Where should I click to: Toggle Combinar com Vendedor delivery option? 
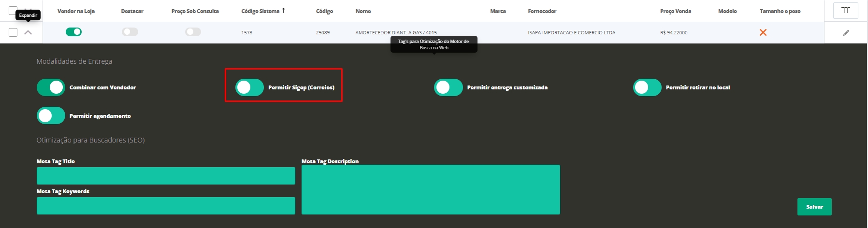51,87
